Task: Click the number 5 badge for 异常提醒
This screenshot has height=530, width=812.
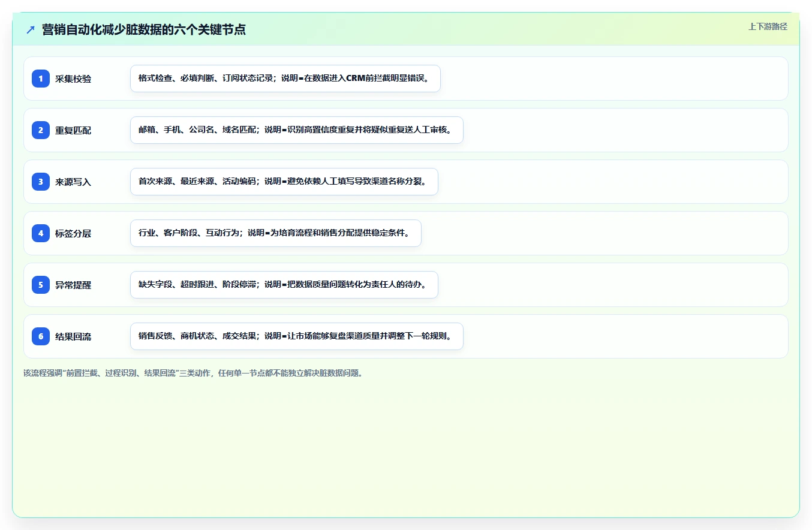Action: 41,285
